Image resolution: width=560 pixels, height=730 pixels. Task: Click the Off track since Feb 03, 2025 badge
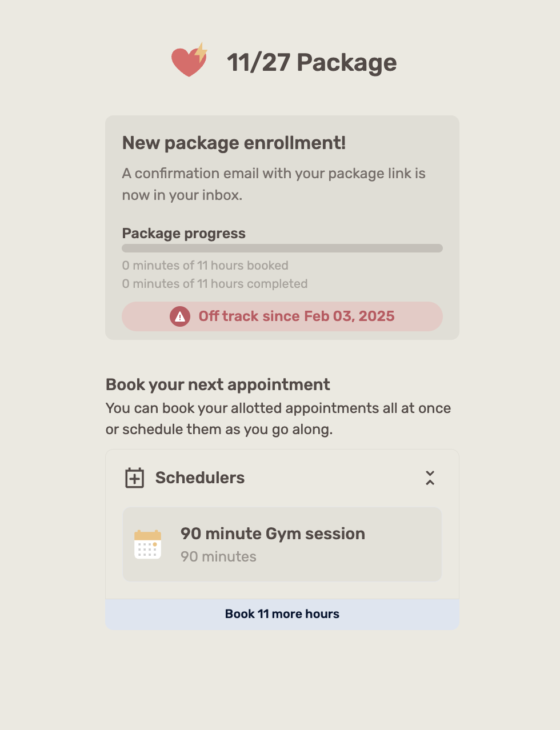(x=282, y=316)
